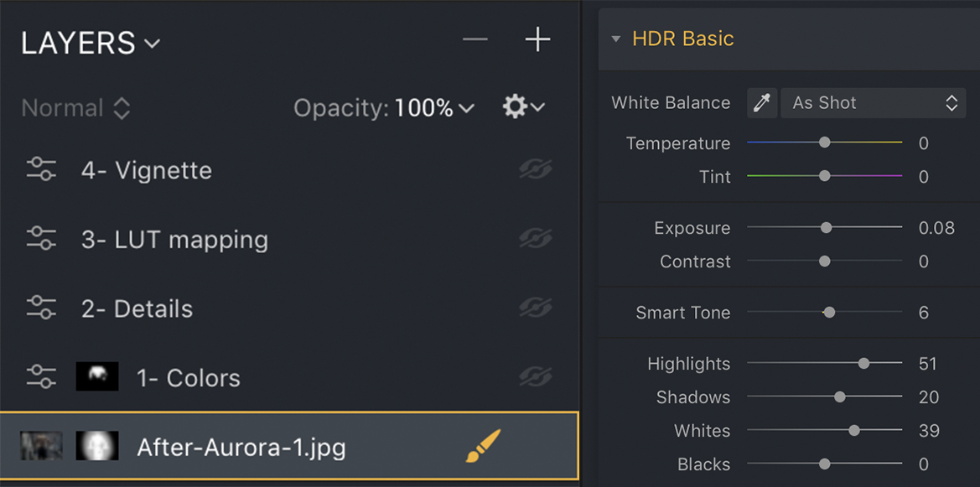Toggle visibility of 1- Colors layer
Image resolution: width=980 pixels, height=487 pixels.
(x=535, y=378)
